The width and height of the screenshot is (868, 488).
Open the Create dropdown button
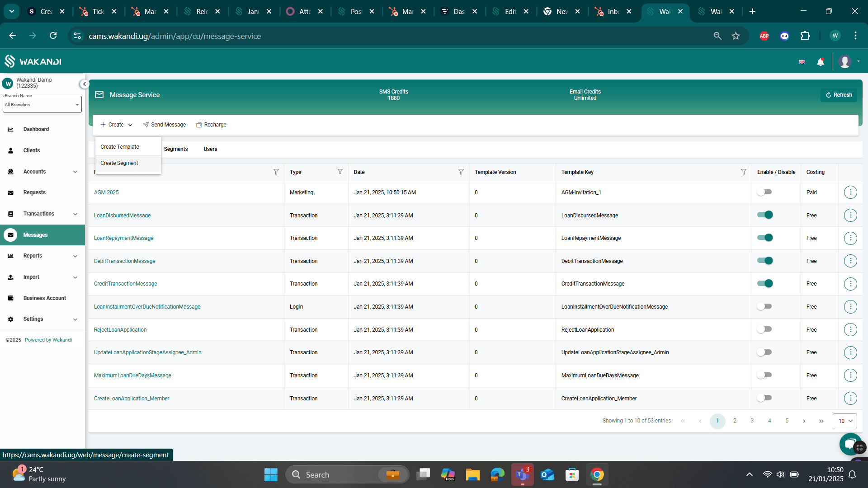click(x=116, y=125)
